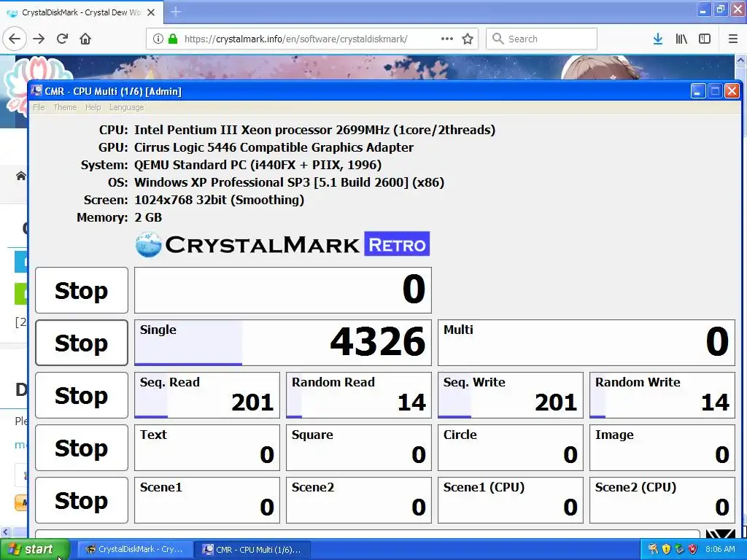
Task: Open Firefox hamburger menu
Action: tap(733, 39)
